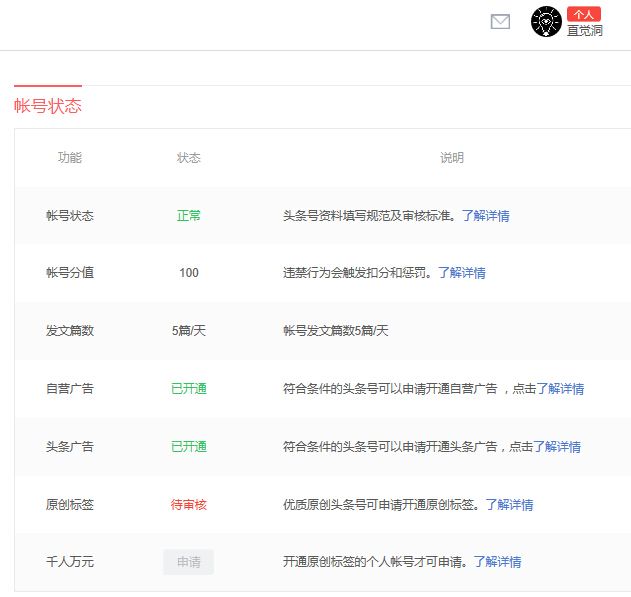Open 了解详情 link for 千人万元
This screenshot has height=597, width=631.
497,562
